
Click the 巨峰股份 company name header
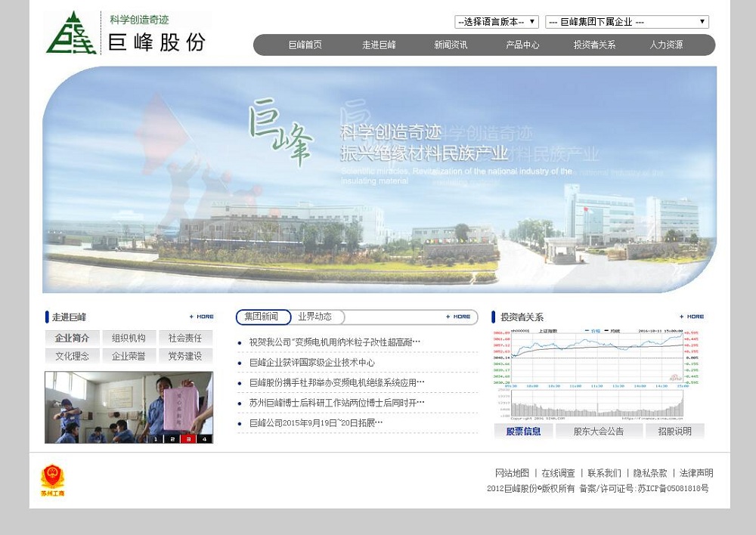tap(156, 42)
